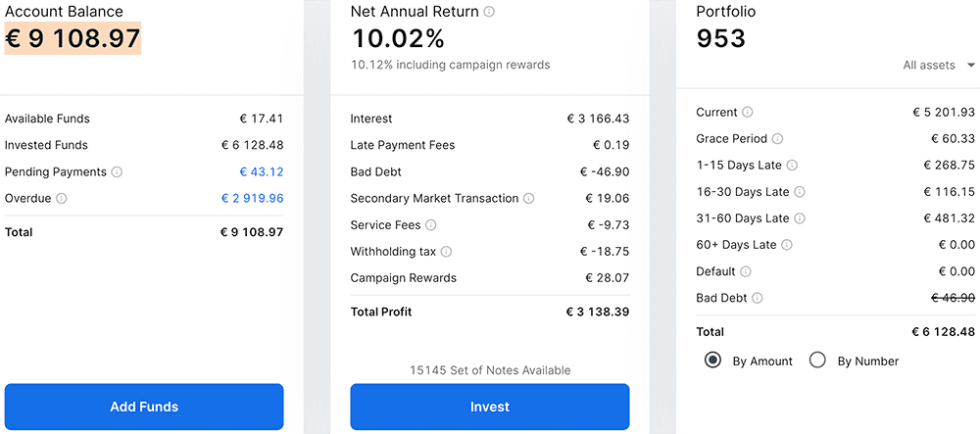This screenshot has height=434, width=980.
Task: Click info icon beside Default
Action: click(x=746, y=271)
